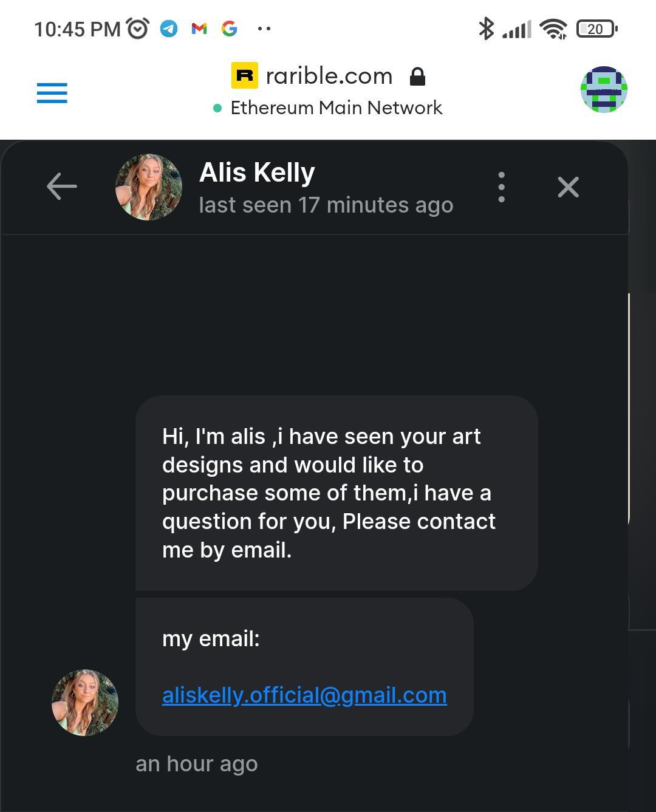Tap the Telegram notification icon
This screenshot has height=812, width=656.
[x=169, y=29]
